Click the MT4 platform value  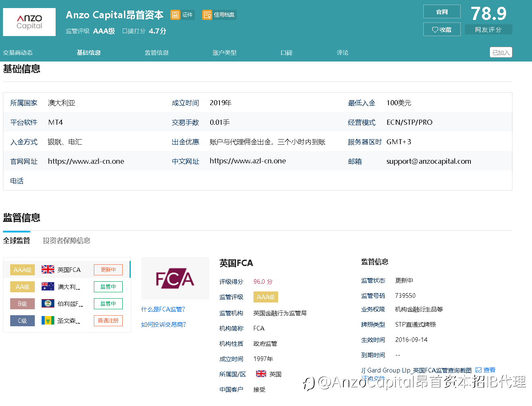[x=55, y=122]
